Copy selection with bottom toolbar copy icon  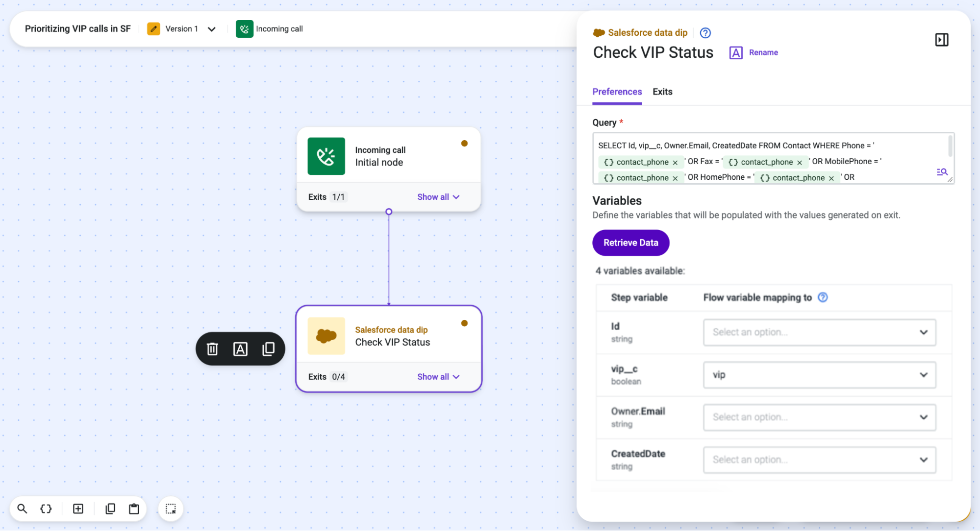110,508
